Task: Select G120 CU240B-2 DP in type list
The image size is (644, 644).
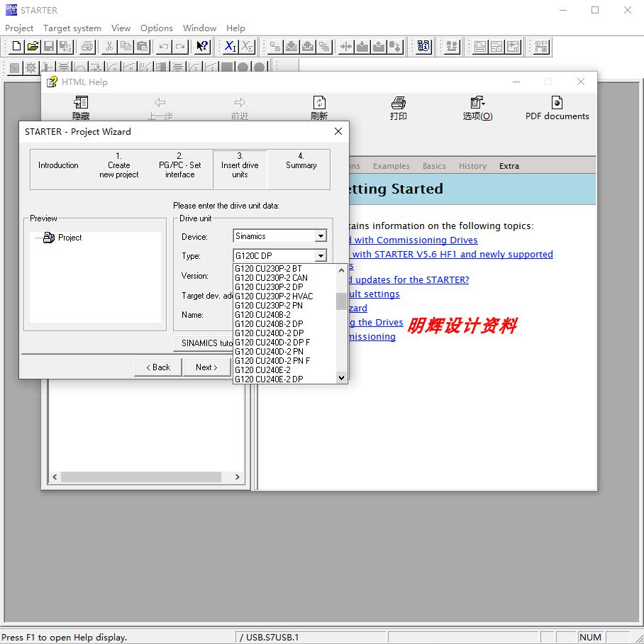Action: 284,323
